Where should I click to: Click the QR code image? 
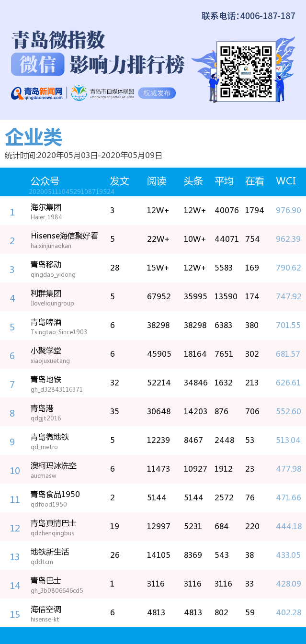246,71
